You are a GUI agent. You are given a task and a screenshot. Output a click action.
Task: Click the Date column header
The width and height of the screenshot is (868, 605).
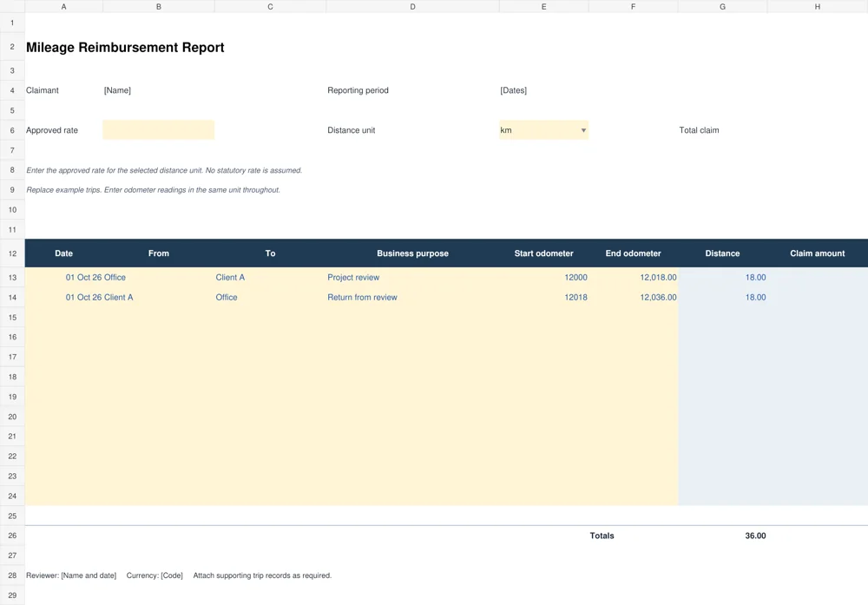pos(63,253)
